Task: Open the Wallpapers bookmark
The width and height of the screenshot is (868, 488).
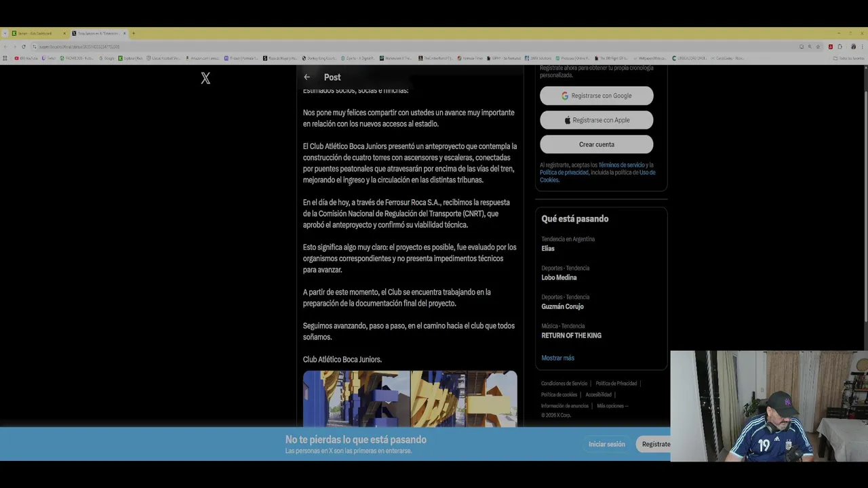Action: [x=650, y=58]
